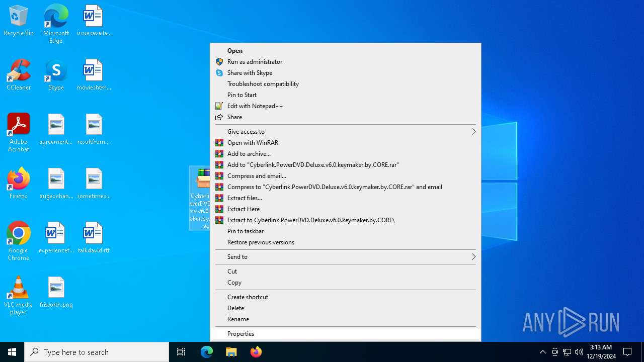The image size is (644, 362).
Task: Select the VLC media player shortcut
Action: 19,296
